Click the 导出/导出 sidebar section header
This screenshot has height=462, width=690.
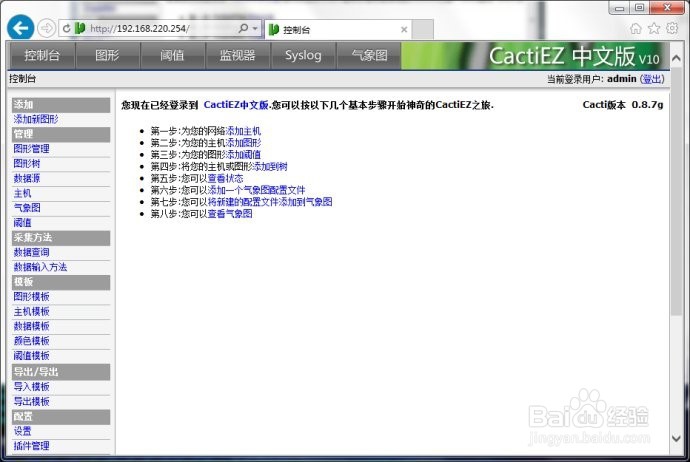[61, 372]
